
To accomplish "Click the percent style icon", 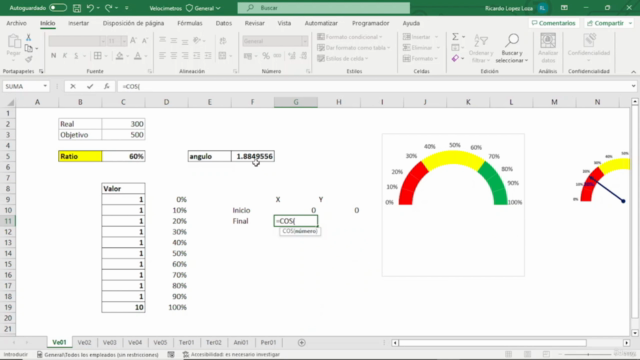I will [x=266, y=56].
